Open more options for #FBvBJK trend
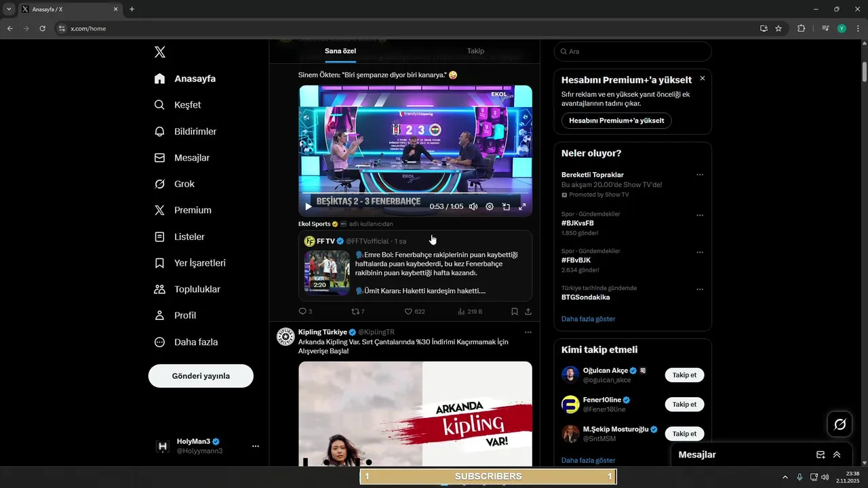Screen dimensions: 868x488 tap(700, 252)
